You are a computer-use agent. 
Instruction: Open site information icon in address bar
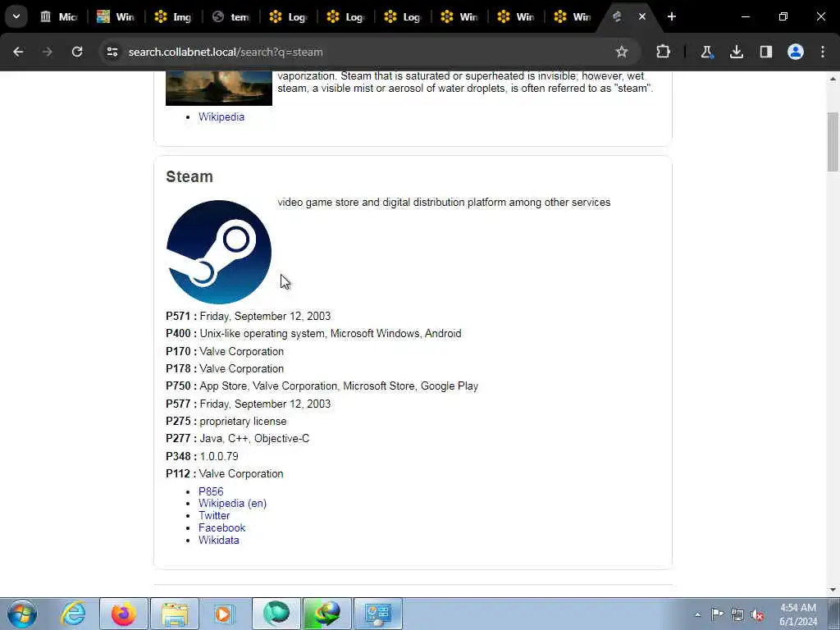[112, 52]
